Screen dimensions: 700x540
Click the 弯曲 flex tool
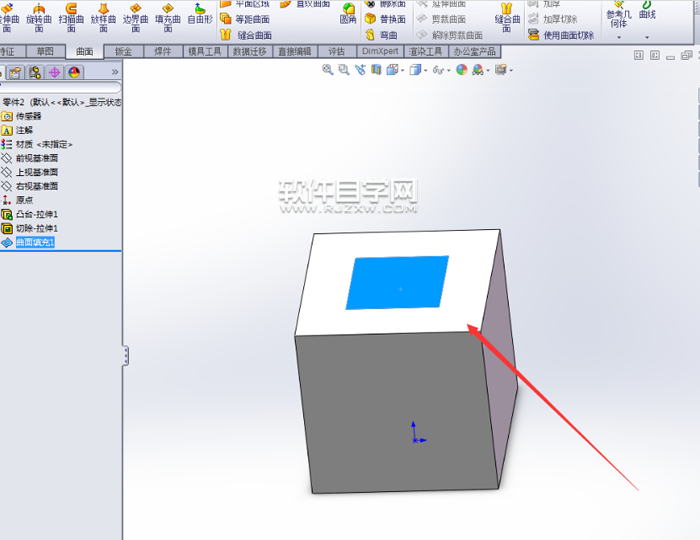click(381, 35)
